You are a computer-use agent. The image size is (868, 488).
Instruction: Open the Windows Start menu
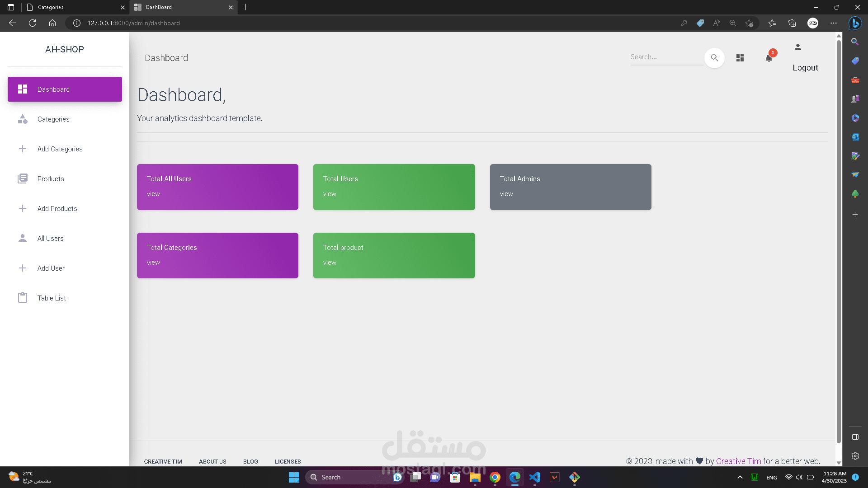point(294,477)
